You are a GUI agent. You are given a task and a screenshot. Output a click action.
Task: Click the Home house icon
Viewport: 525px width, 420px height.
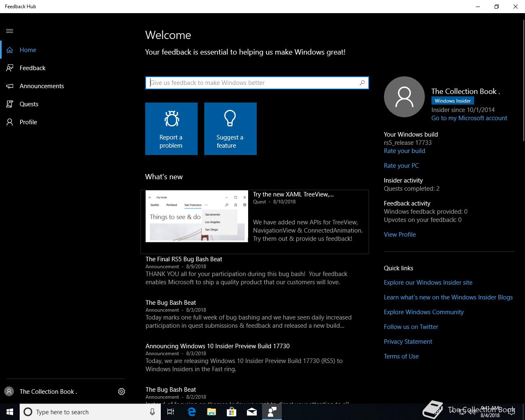10,50
